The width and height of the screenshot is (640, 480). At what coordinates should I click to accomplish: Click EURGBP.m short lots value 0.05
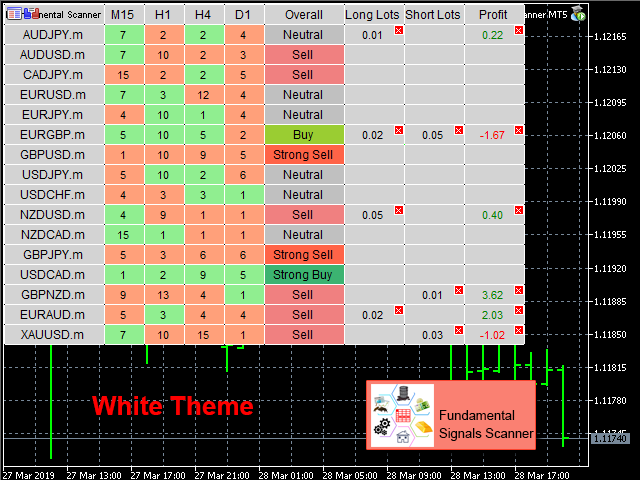click(x=432, y=135)
